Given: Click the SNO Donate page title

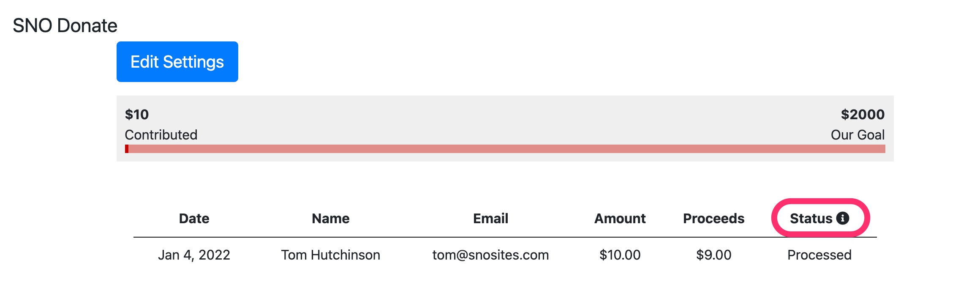Looking at the screenshot, I should coord(65,26).
